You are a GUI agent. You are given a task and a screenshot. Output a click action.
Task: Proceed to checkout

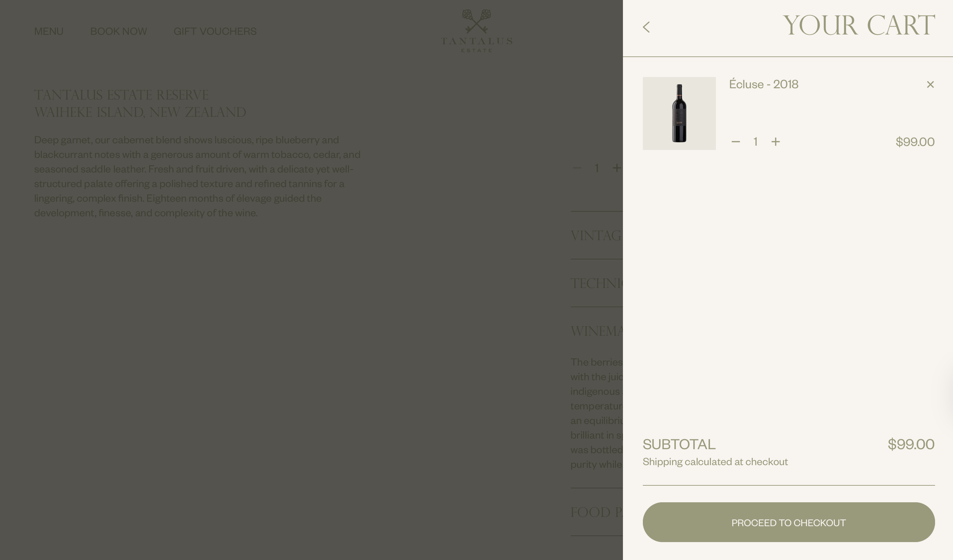(x=789, y=522)
